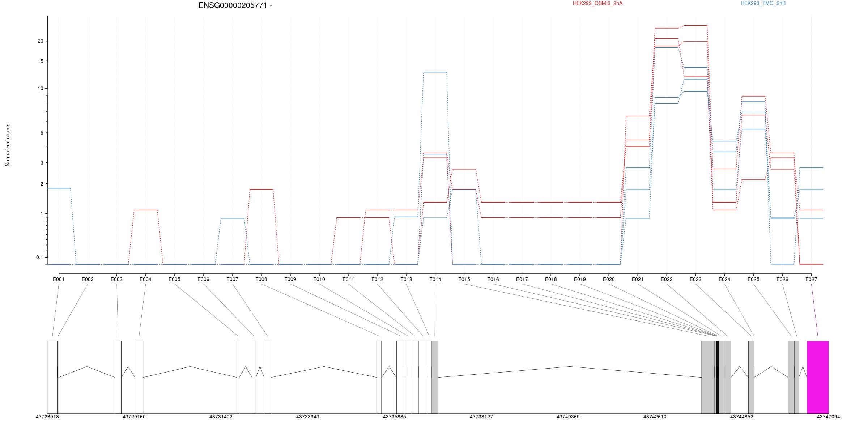This screenshot has height=434, width=868.
Task: Click exon label E022
Action: (667, 279)
